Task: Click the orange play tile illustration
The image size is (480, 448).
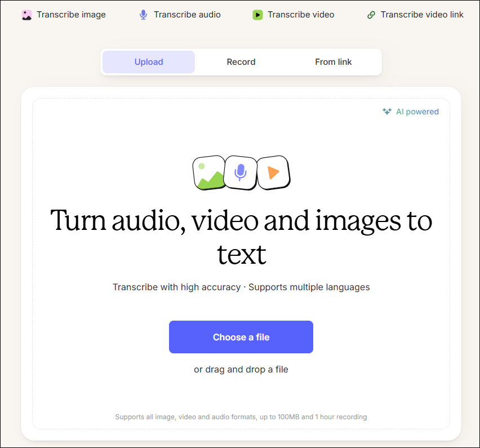Action: [273, 172]
